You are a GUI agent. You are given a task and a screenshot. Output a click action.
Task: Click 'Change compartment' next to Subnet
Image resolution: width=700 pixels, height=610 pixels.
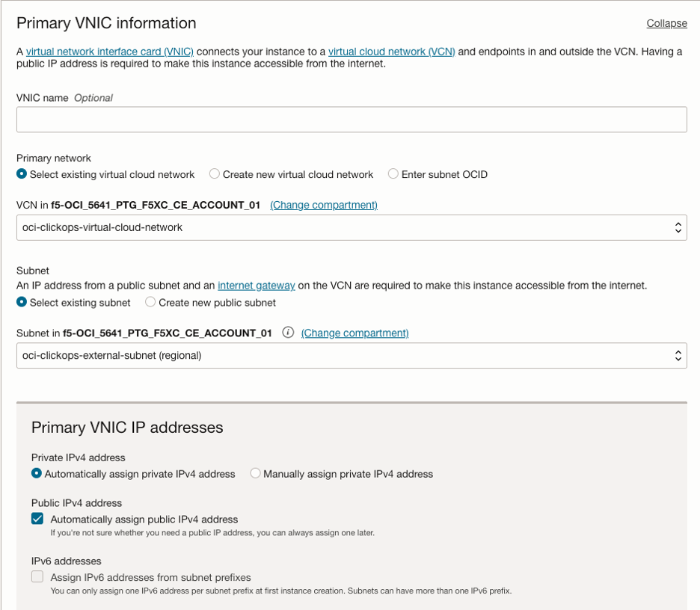point(354,333)
